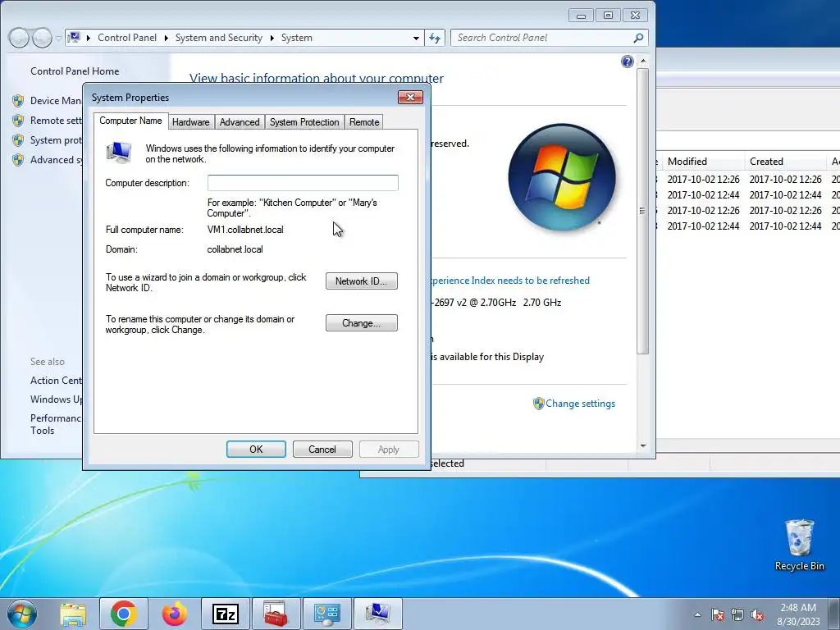Select the System Protection tab
Image resolution: width=840 pixels, height=630 pixels.
point(304,122)
